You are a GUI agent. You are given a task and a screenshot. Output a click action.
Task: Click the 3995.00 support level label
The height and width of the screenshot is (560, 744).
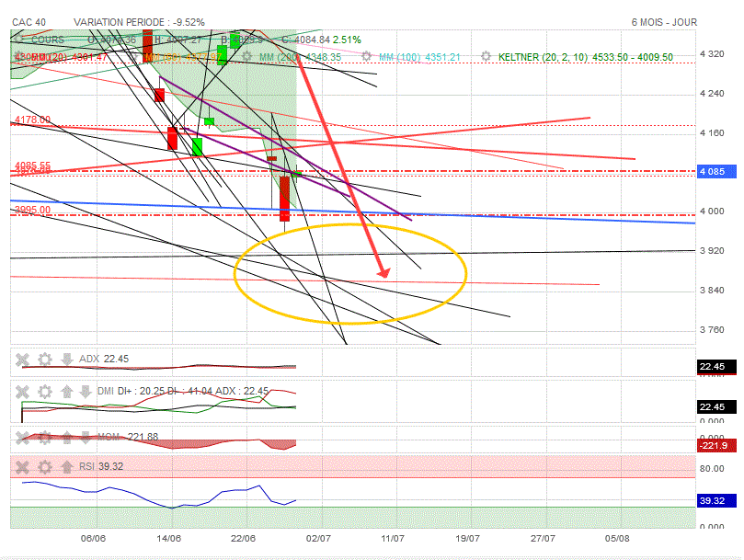32,210
